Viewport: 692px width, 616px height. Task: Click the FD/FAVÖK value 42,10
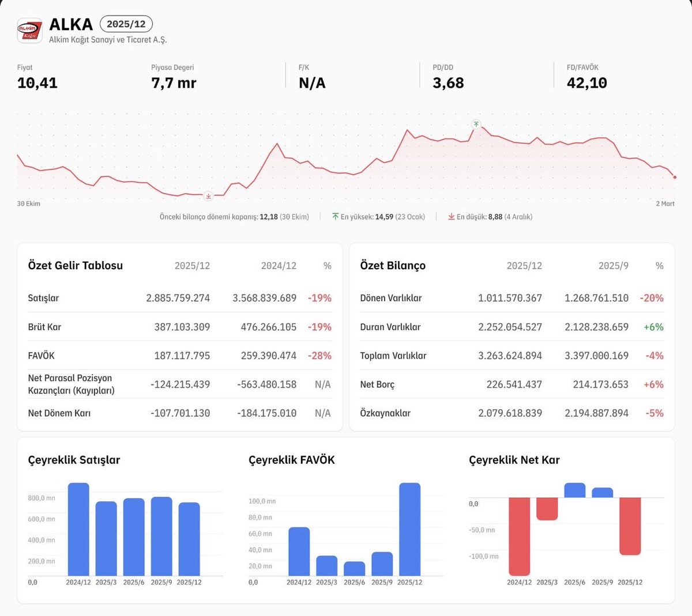[587, 83]
